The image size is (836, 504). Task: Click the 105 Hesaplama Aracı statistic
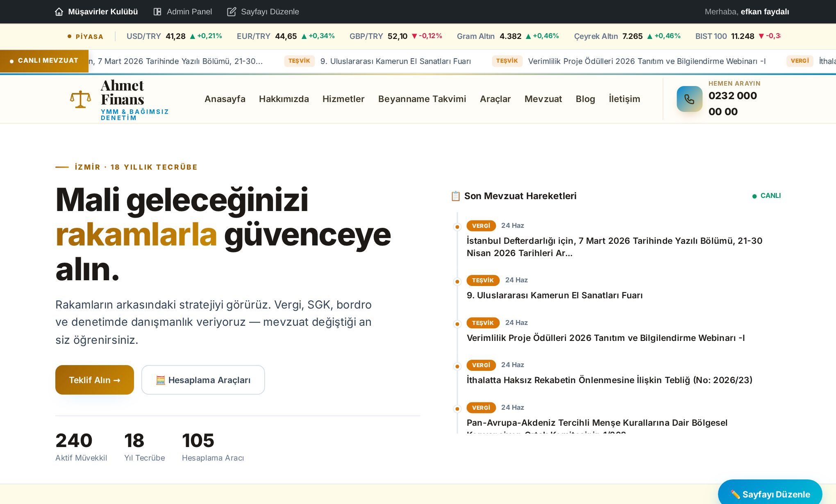(213, 447)
